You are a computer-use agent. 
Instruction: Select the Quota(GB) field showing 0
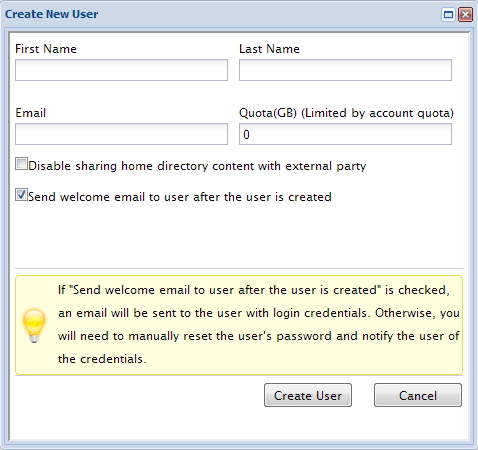click(x=345, y=134)
